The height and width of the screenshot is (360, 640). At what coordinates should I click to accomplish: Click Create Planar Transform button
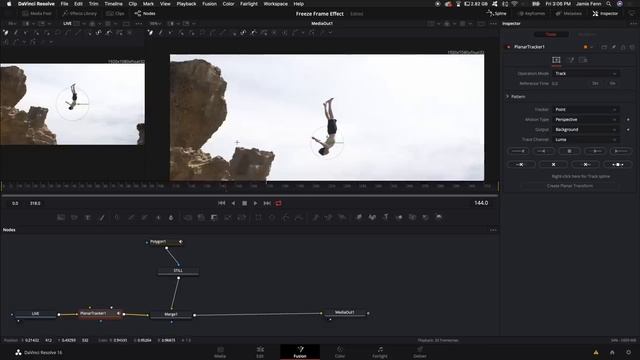point(570,186)
